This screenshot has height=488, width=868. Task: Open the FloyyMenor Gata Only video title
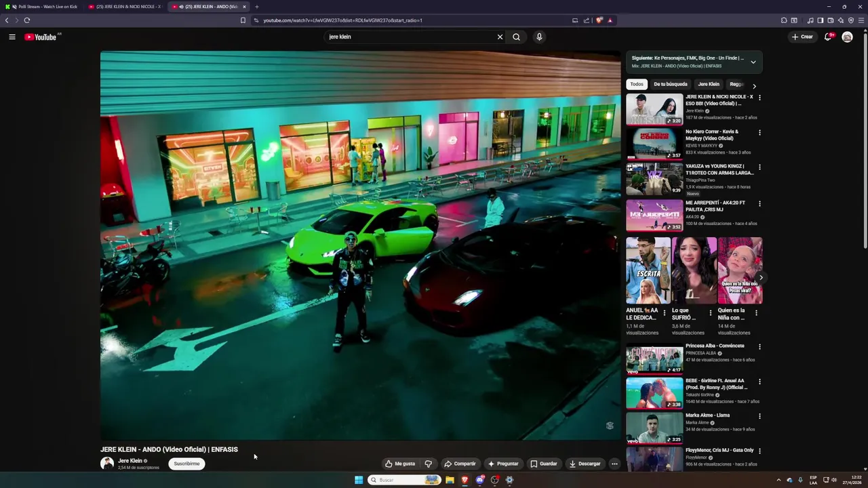[719, 450]
